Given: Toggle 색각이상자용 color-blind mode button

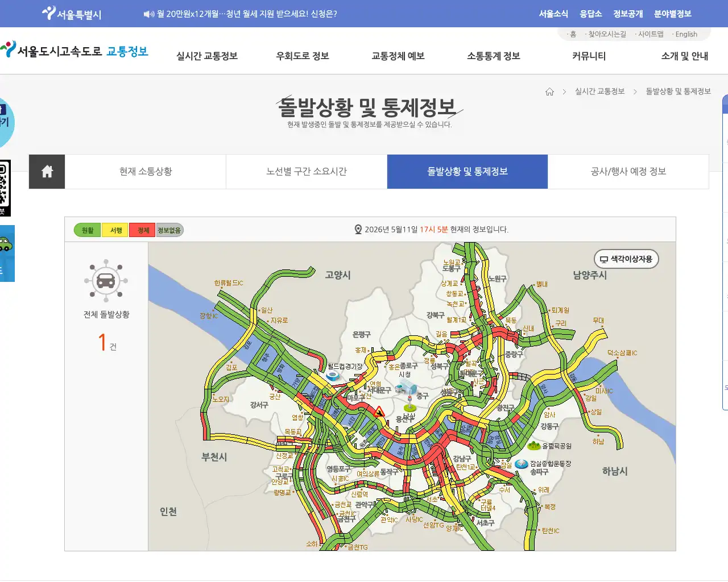Looking at the screenshot, I should click(x=626, y=259).
